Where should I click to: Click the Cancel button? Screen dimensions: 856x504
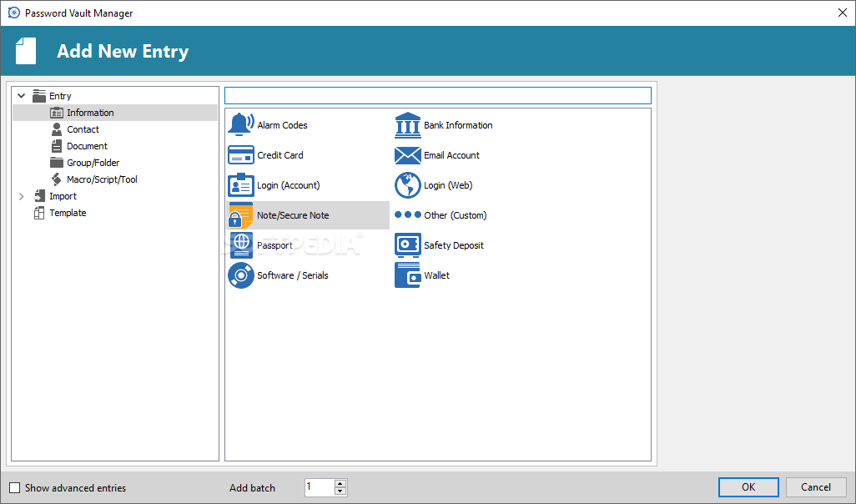click(816, 487)
